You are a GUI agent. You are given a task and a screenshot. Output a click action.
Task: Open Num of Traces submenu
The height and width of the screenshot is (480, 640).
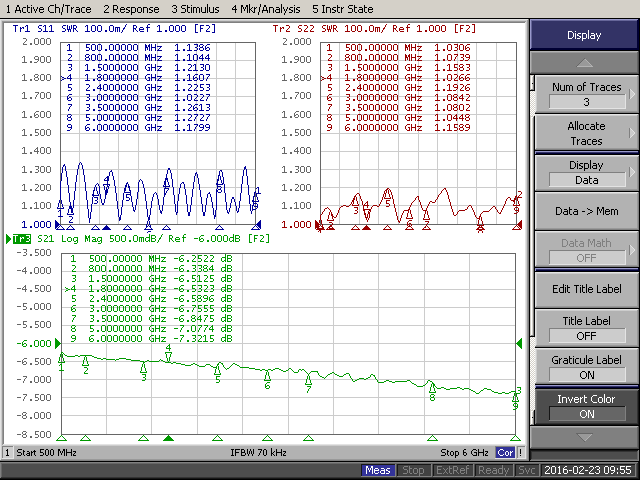click(x=586, y=95)
